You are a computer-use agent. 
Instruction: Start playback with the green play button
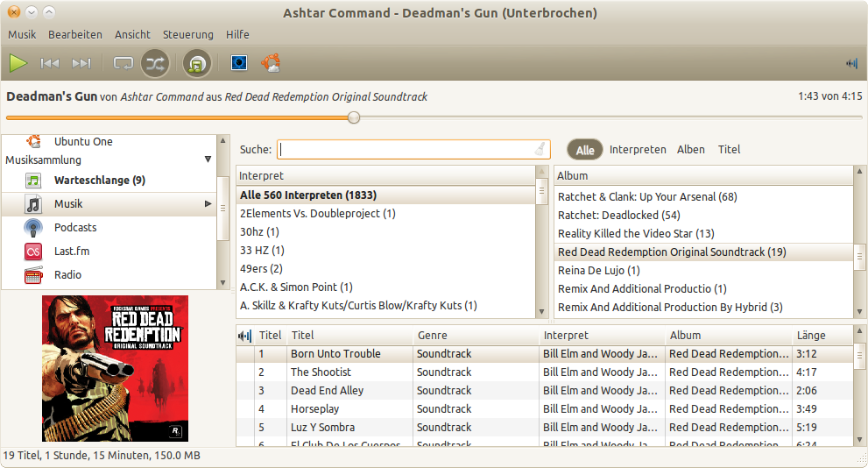tap(18, 63)
